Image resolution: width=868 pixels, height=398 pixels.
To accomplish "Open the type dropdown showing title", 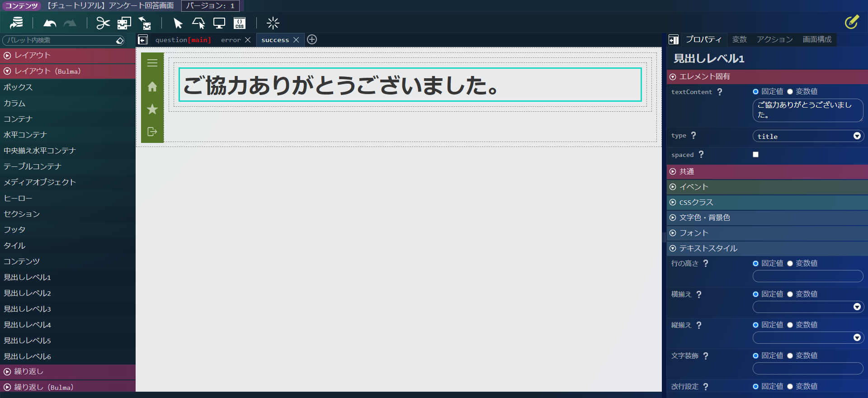I will point(808,136).
